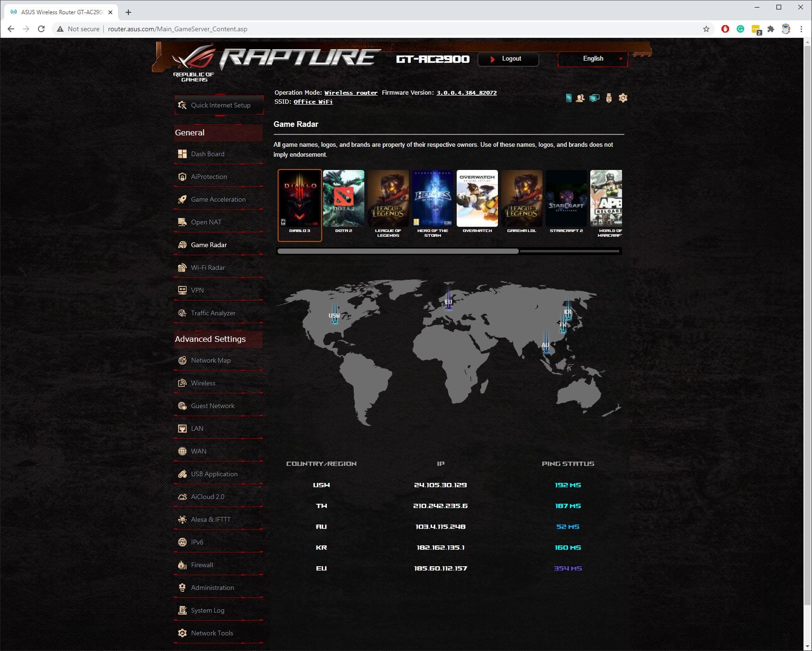
Task: Click the Game Acceleration rocket icon
Action: pyautogui.click(x=182, y=199)
